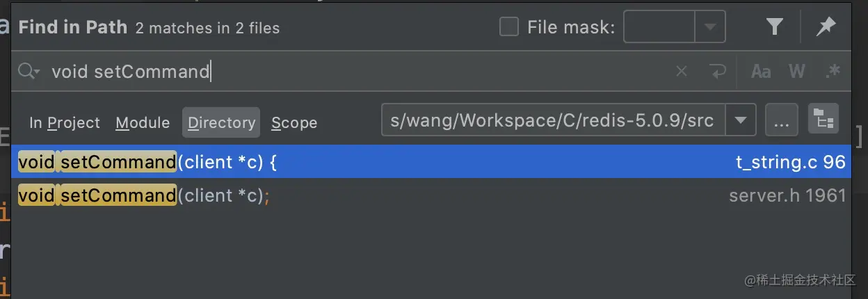Screen dimensions: 868x299
Task: Browse directory with ellipsis button
Action: (x=781, y=121)
